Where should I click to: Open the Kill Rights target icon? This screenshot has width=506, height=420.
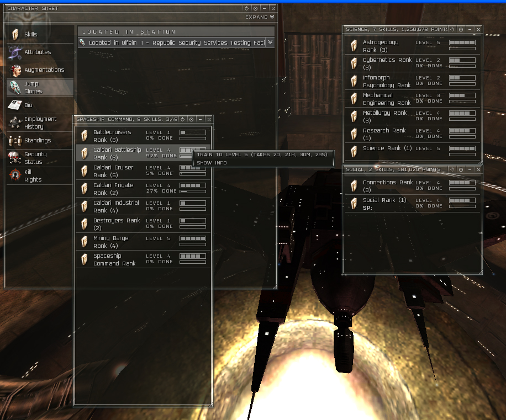15,176
